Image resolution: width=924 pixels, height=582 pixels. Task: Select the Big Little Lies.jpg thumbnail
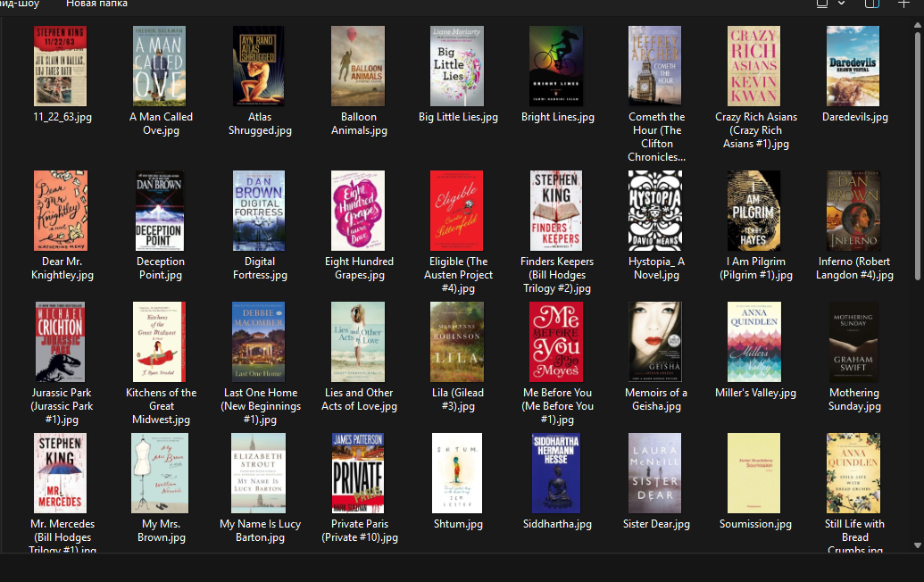[x=457, y=66]
